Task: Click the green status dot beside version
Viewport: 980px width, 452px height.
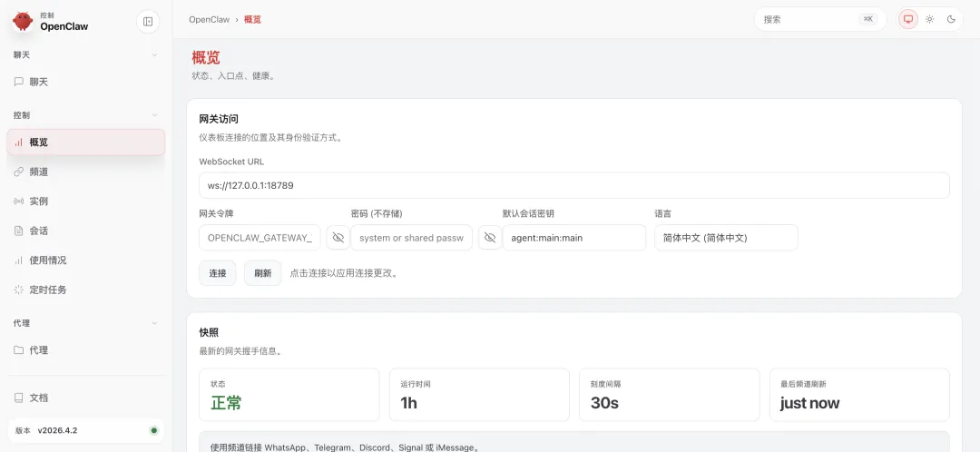Action: (153, 431)
